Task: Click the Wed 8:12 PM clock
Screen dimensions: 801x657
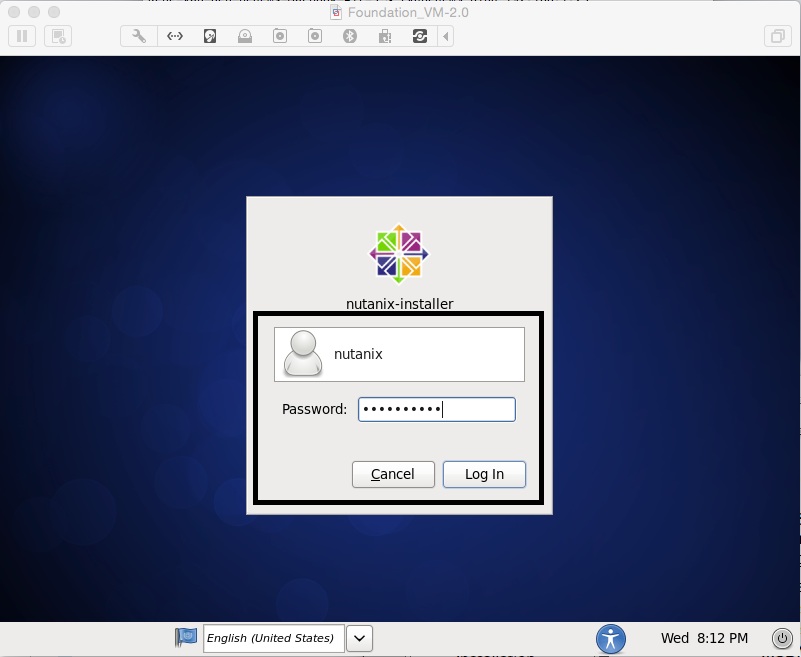Action: pos(704,638)
